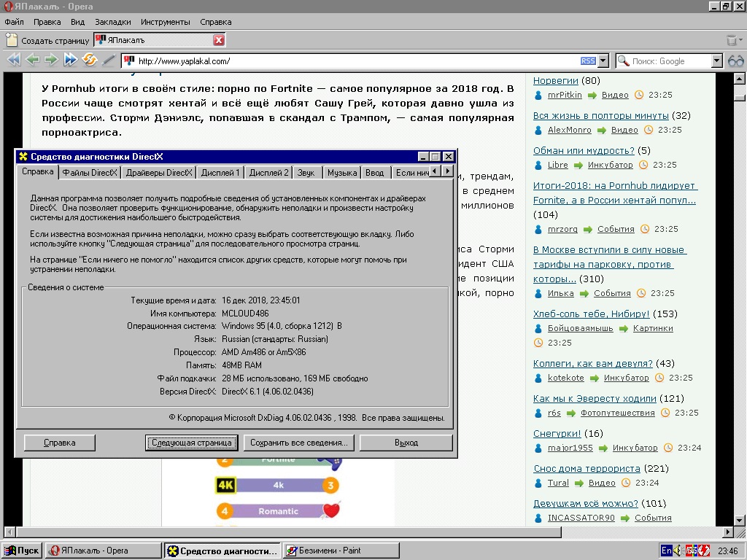Click the wand icon beside reload
Image resolution: width=747 pixels, height=560 pixels.
click(109, 60)
